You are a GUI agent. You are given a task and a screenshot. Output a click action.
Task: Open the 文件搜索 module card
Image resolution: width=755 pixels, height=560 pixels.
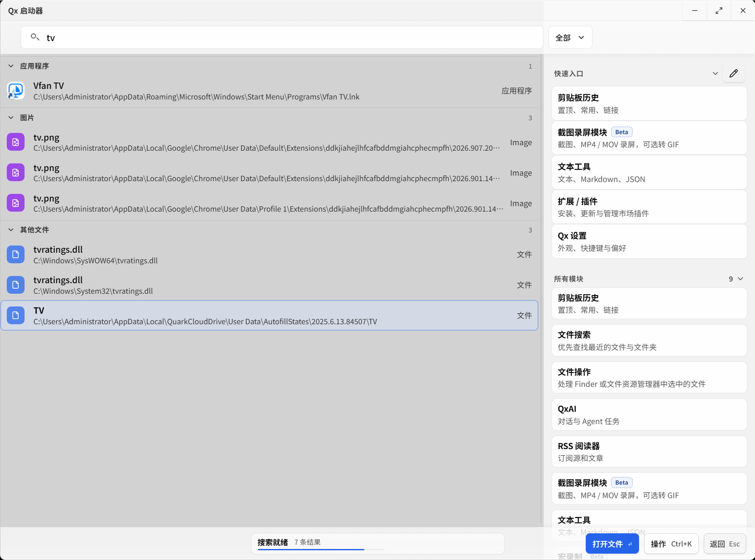coord(649,340)
